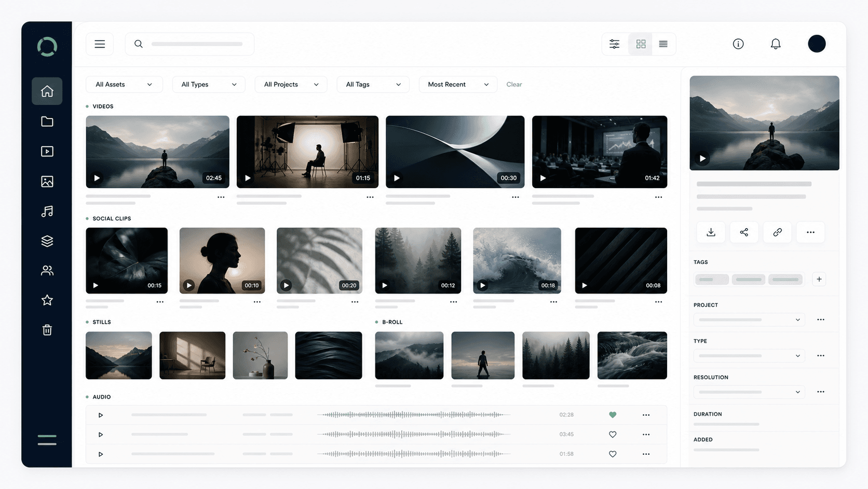The height and width of the screenshot is (489, 868).
Task: Expand the All Projects dropdown
Action: 291,84
